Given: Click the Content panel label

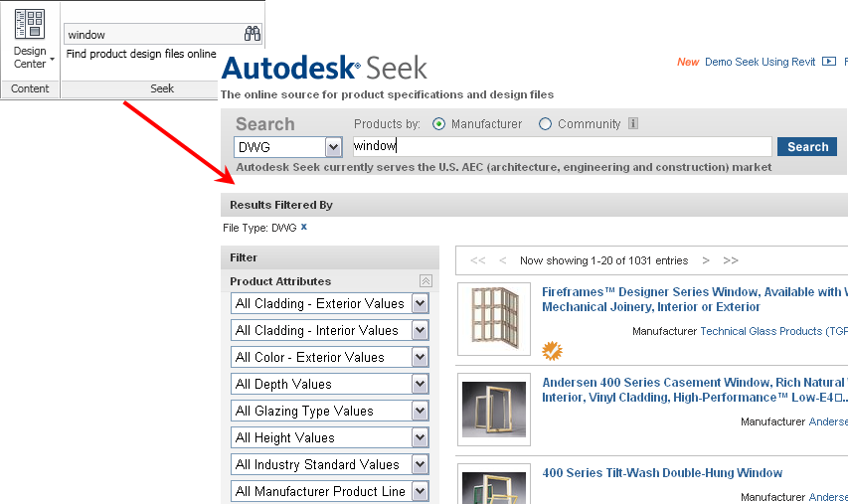Looking at the screenshot, I should click(x=30, y=88).
